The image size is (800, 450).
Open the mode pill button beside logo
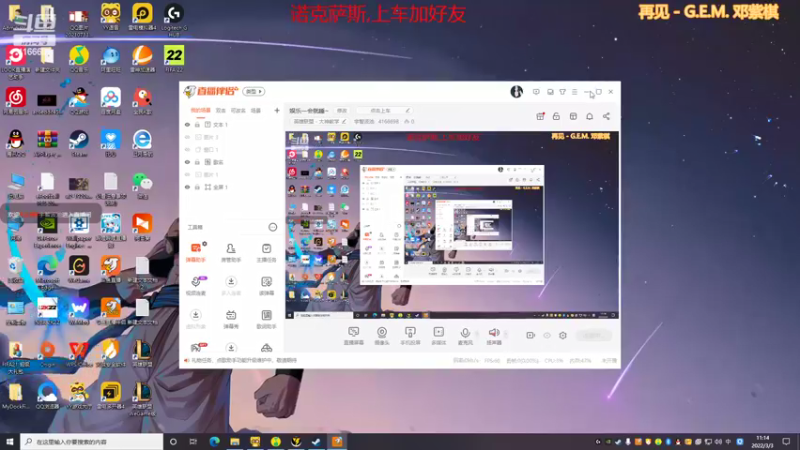pos(254,91)
